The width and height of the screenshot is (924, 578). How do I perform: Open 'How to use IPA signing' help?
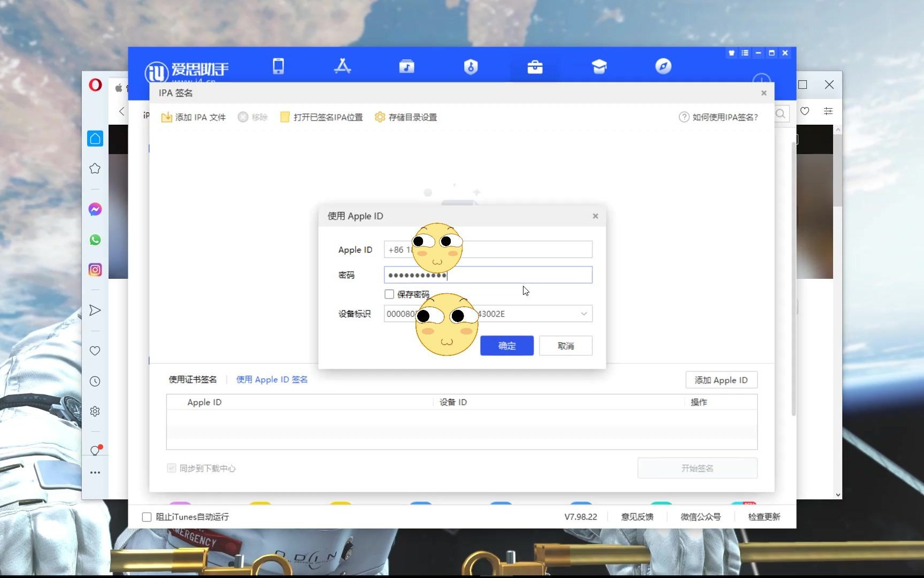718,117
